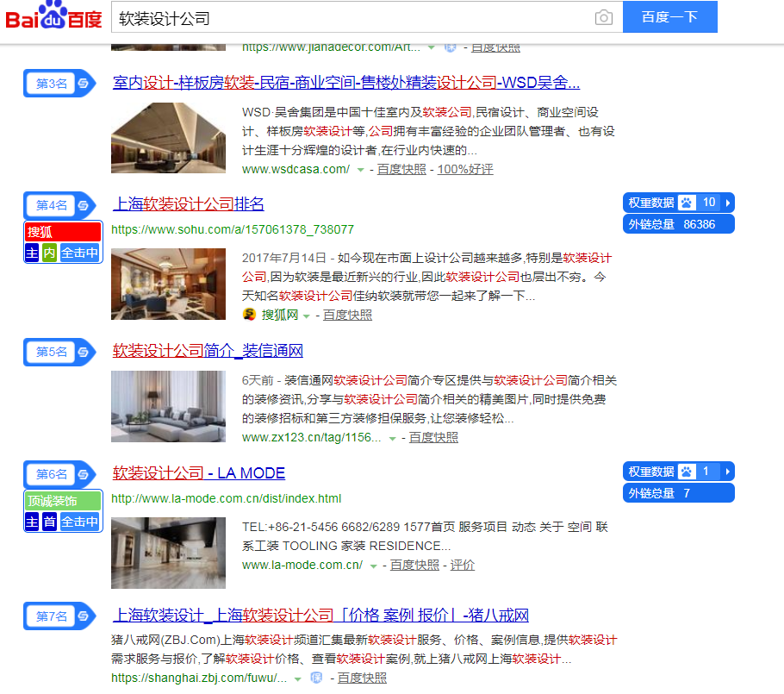The height and width of the screenshot is (694, 784).
Task: Click 搜狐网 source name
Action: coord(280,315)
